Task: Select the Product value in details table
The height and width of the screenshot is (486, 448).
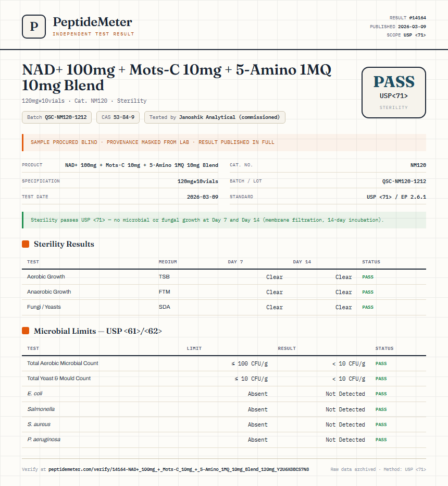Action: pyautogui.click(x=142, y=165)
